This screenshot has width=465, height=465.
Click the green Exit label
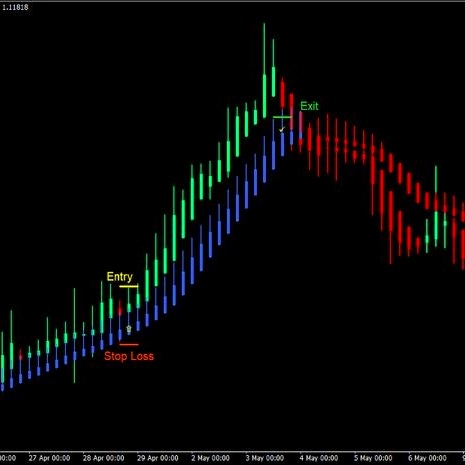coord(309,106)
